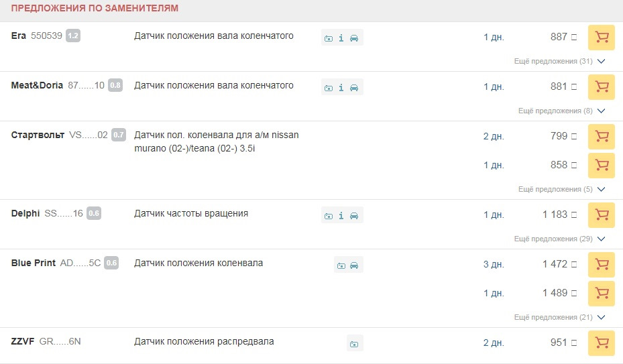The height and width of the screenshot is (364, 623).
Task: Open Blue Print part number AD......5C
Action: [x=80, y=263]
